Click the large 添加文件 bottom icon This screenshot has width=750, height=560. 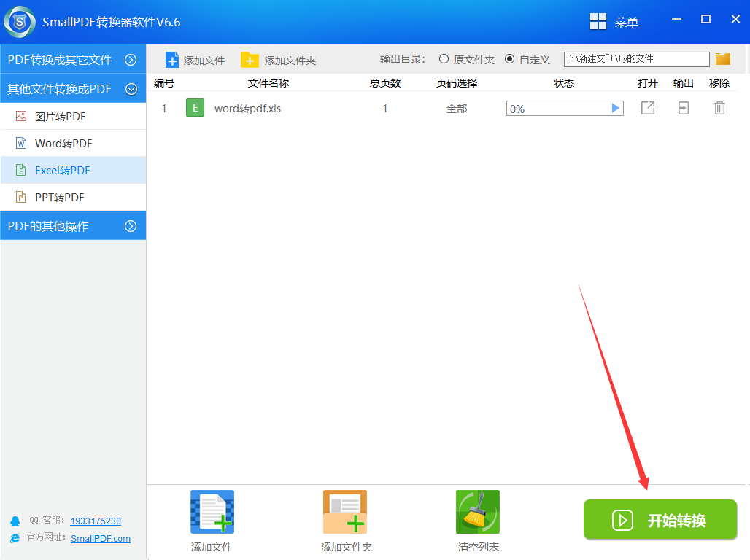[212, 512]
